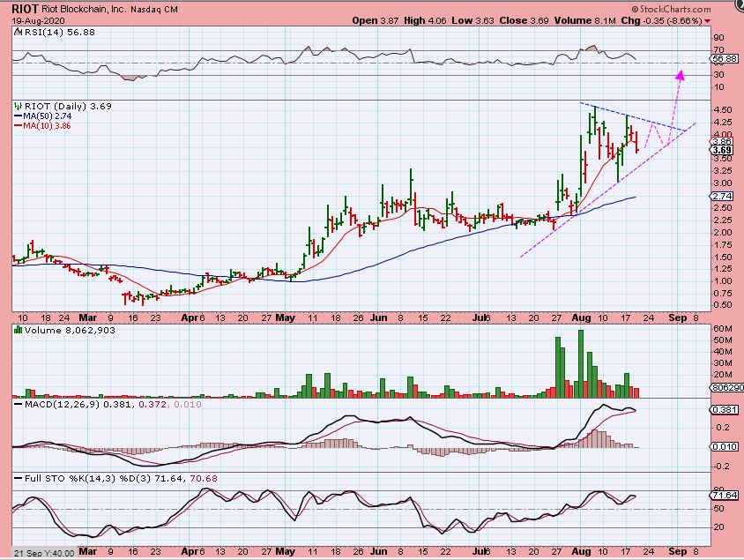Click Sep on the price panel date axis

pos(678,317)
